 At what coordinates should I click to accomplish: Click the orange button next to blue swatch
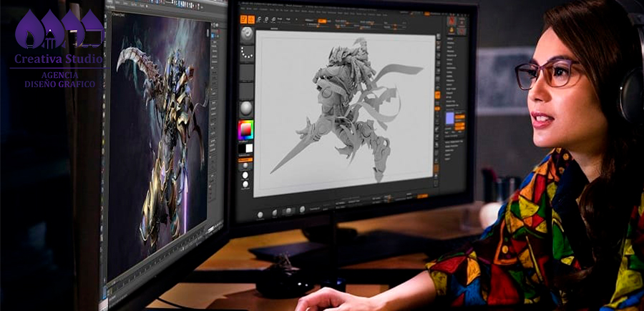pos(460,115)
